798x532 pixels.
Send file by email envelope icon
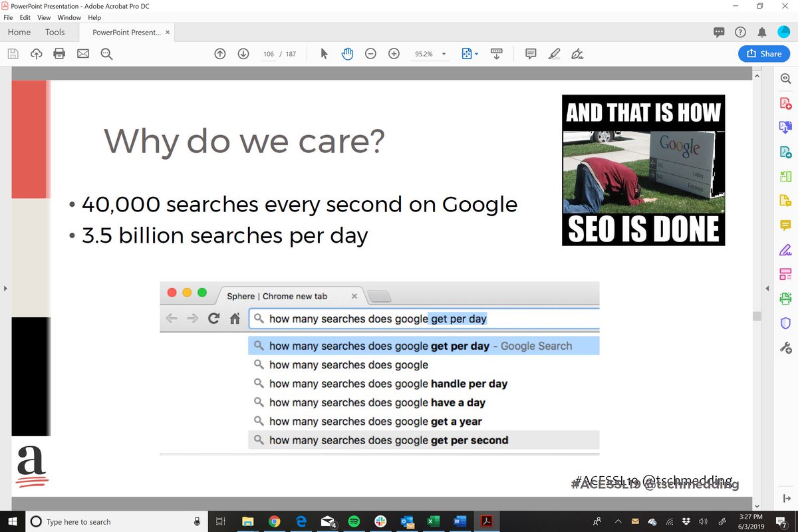coord(82,54)
